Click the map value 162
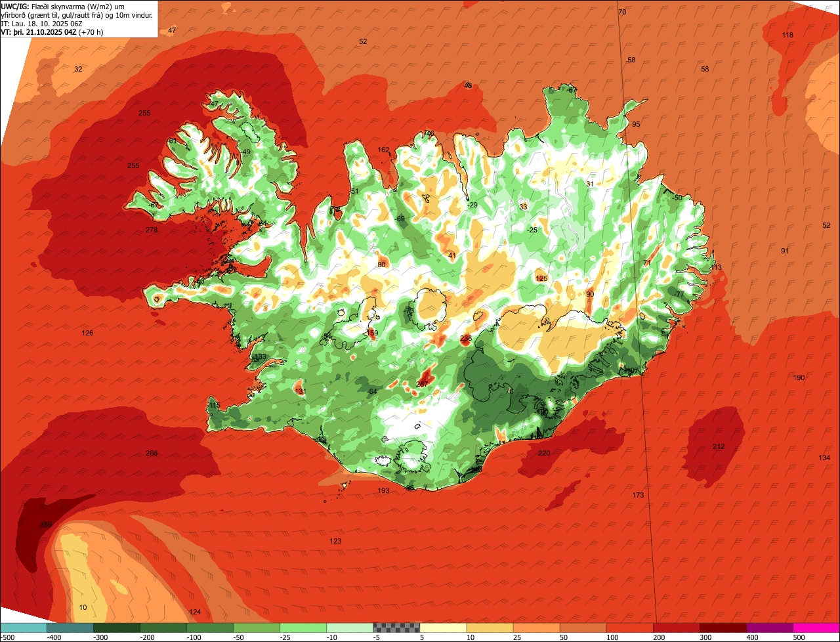Viewport: 840px width, 642px height. [383, 150]
